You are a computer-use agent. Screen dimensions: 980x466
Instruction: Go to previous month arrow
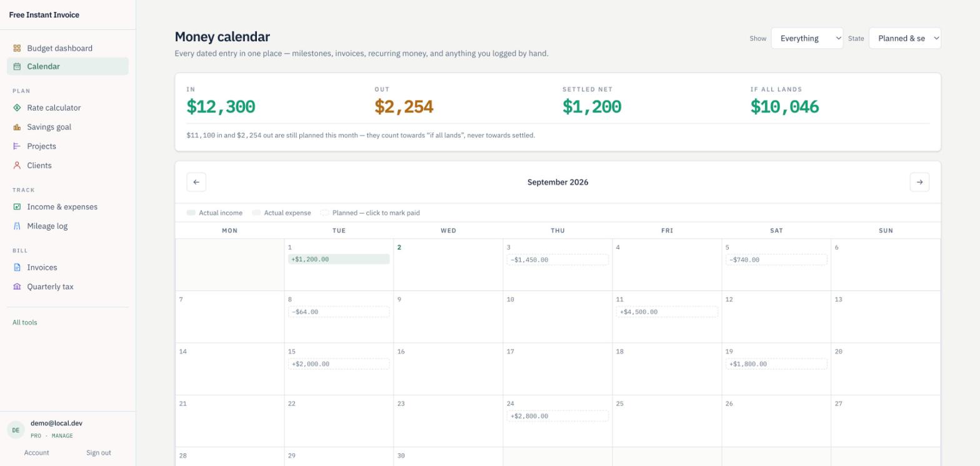click(x=196, y=182)
